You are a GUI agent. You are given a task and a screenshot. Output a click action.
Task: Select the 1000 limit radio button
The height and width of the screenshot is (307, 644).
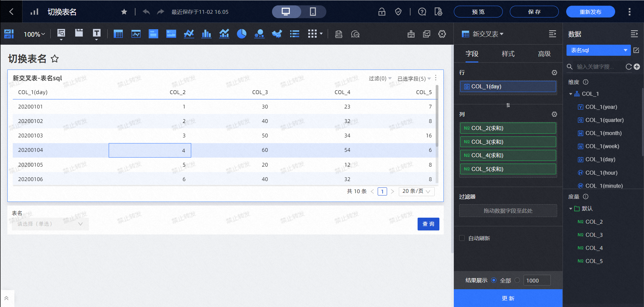[517, 280]
